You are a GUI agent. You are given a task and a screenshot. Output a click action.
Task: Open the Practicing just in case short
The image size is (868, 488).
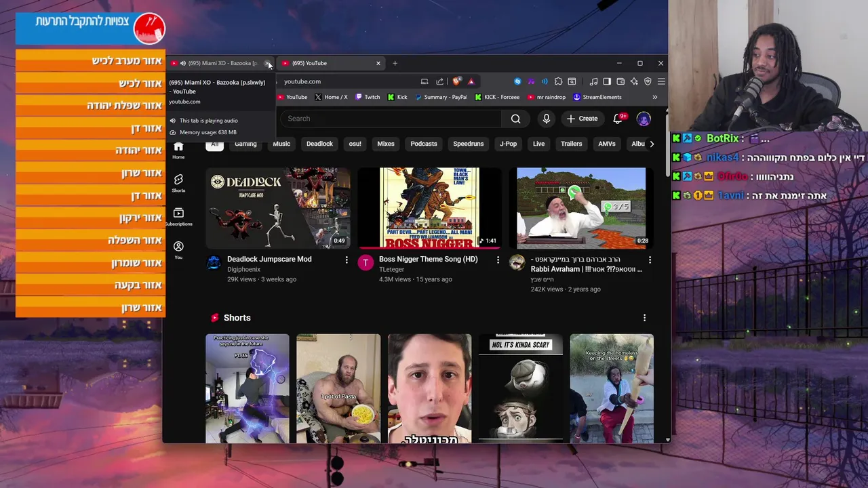click(248, 388)
